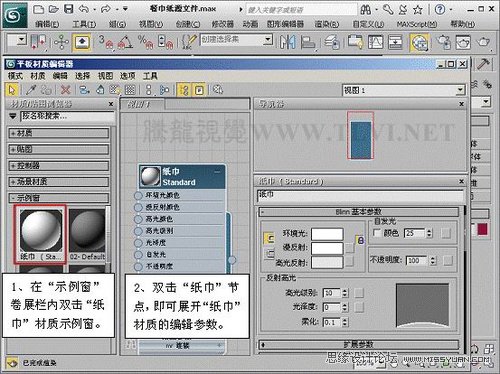Click the 环境光 white color swatch
The width and height of the screenshot is (500, 374).
point(327,234)
